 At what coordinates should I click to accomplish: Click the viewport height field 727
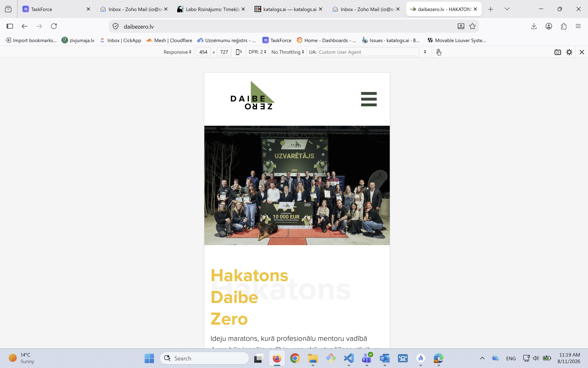224,52
